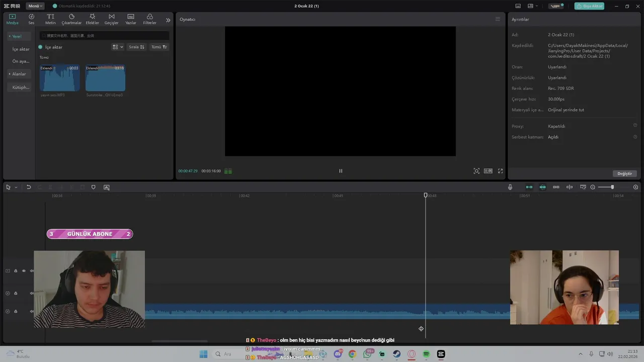Switch to the Ses tab
The width and height of the screenshot is (644, 362).
pyautogui.click(x=31, y=19)
